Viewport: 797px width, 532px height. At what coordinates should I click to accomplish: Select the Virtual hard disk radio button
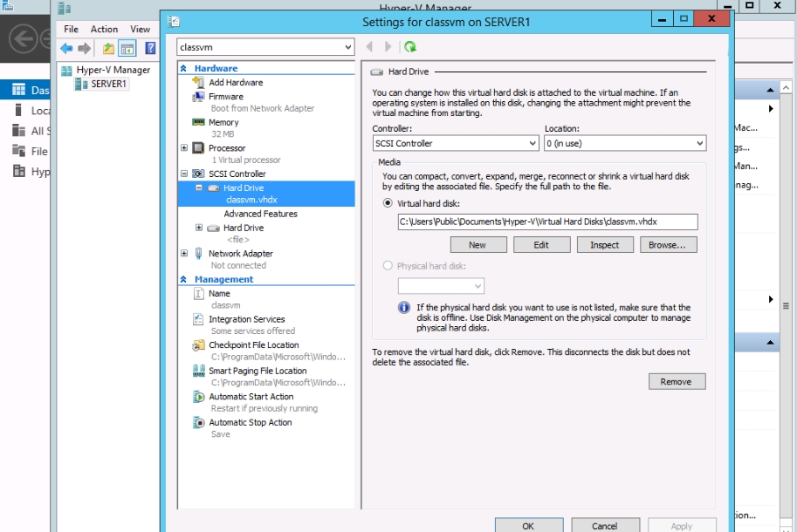click(388, 203)
